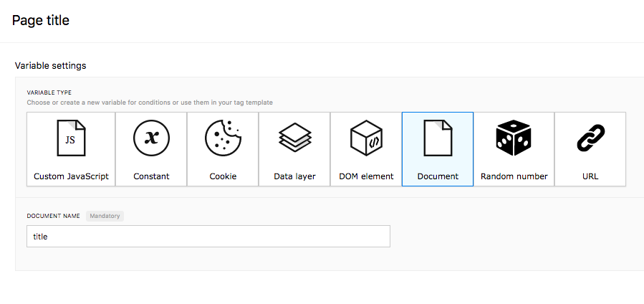Pick the Data layer label text

(295, 176)
